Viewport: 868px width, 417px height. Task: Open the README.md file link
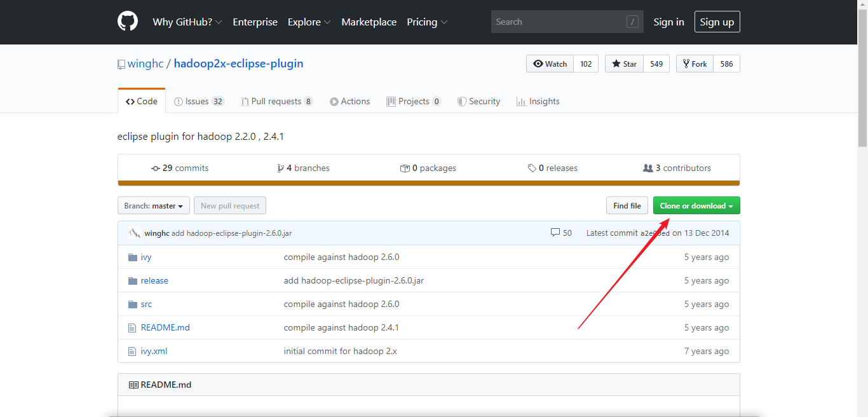click(x=165, y=328)
